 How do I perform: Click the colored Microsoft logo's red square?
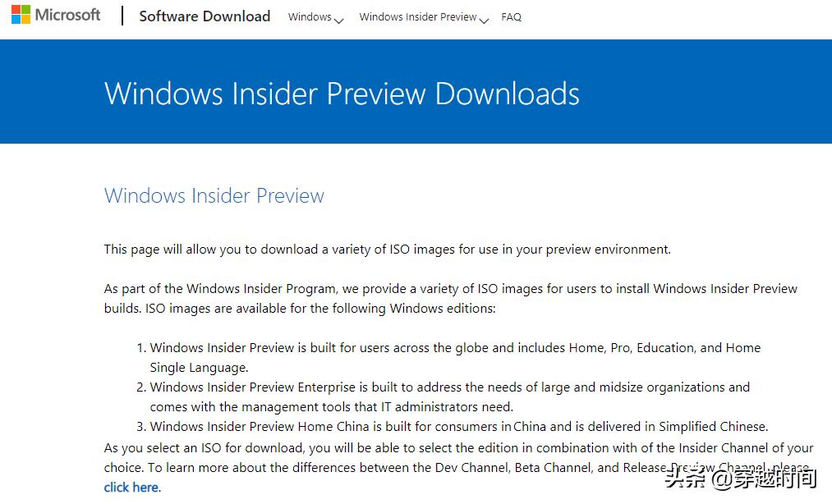(x=16, y=11)
